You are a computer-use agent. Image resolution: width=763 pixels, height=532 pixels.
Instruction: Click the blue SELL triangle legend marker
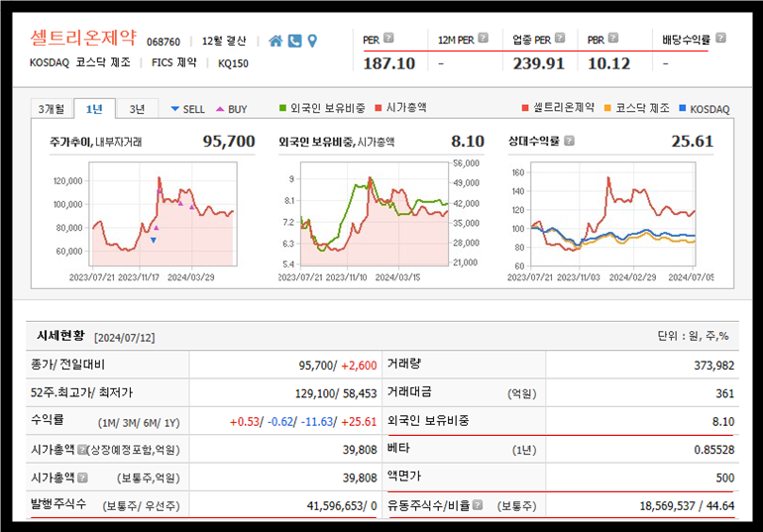(x=175, y=109)
